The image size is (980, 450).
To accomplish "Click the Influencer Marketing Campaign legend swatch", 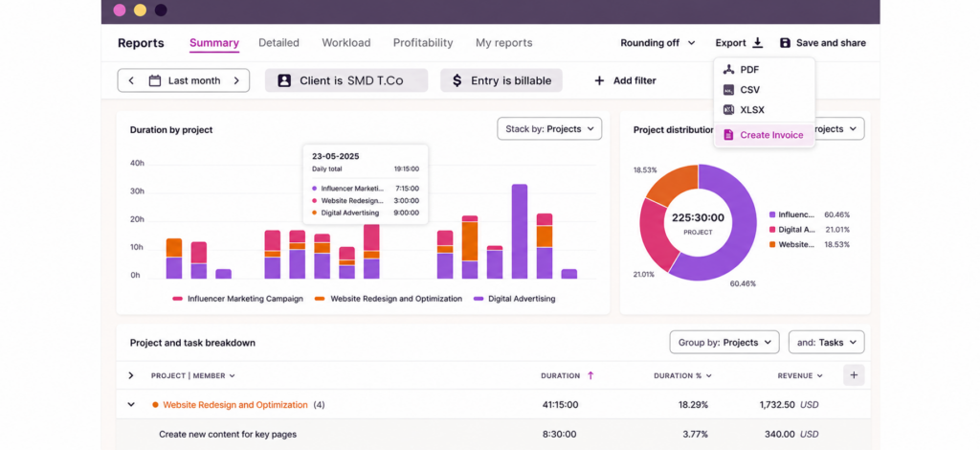I will [177, 299].
